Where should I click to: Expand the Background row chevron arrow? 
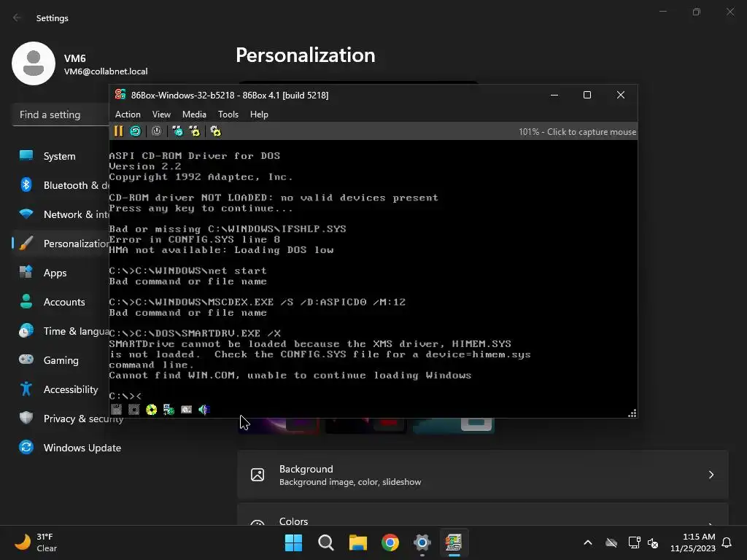click(x=711, y=475)
